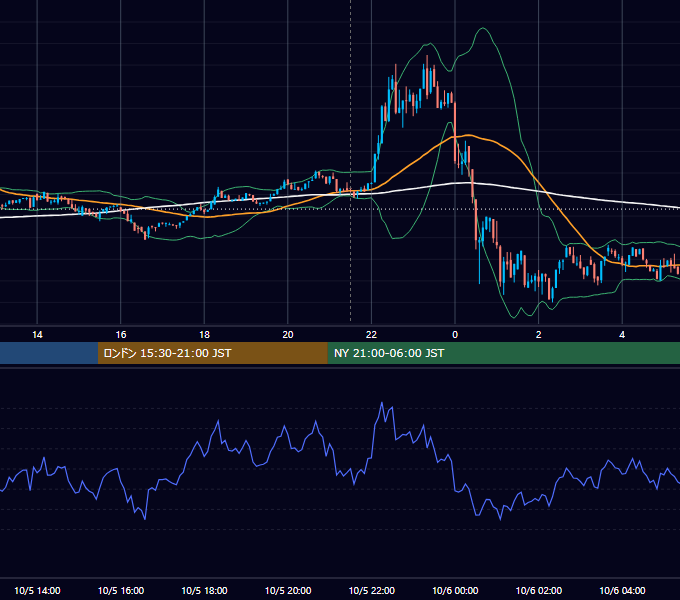
Task: Click the 10/5 16:00 date label
Action: pyautogui.click(x=121, y=590)
